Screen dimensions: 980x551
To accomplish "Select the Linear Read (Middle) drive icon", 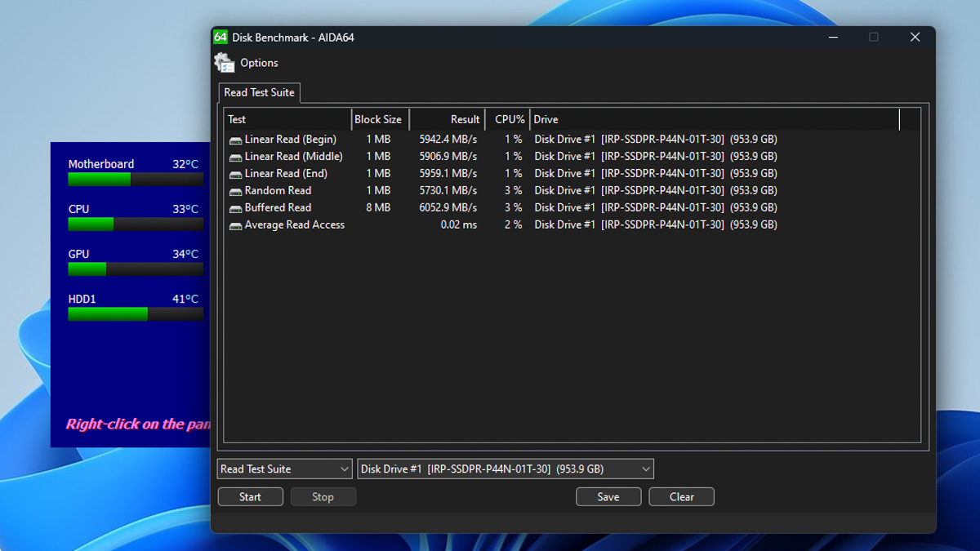I will click(x=235, y=158).
